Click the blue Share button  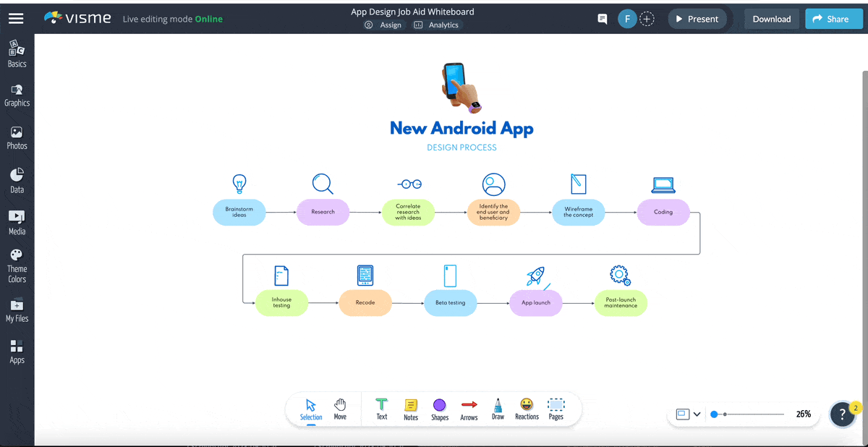click(x=833, y=19)
